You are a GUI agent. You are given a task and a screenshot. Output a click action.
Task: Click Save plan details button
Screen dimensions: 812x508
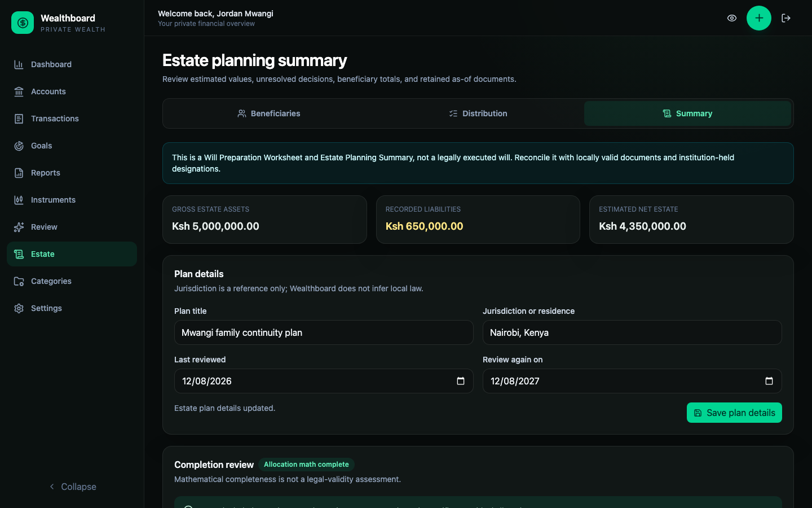click(x=734, y=413)
